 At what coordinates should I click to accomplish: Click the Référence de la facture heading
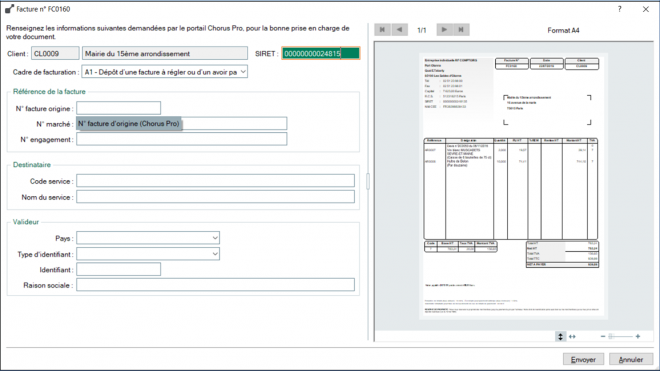(x=49, y=91)
